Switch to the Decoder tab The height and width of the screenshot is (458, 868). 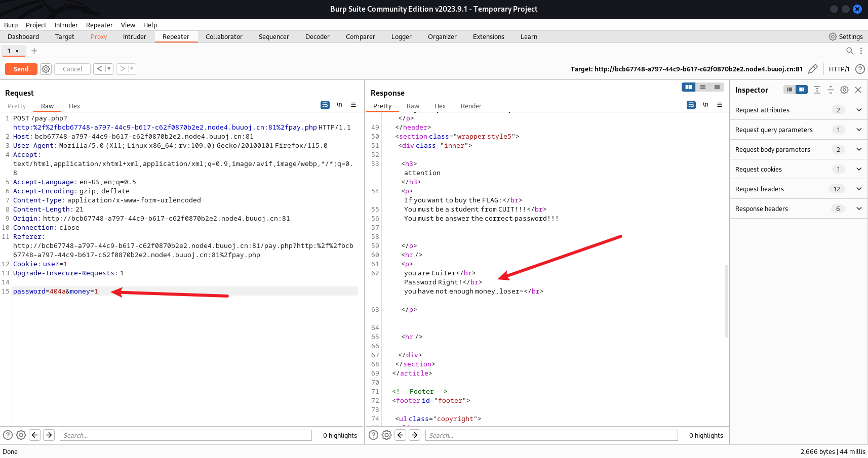pyautogui.click(x=318, y=36)
